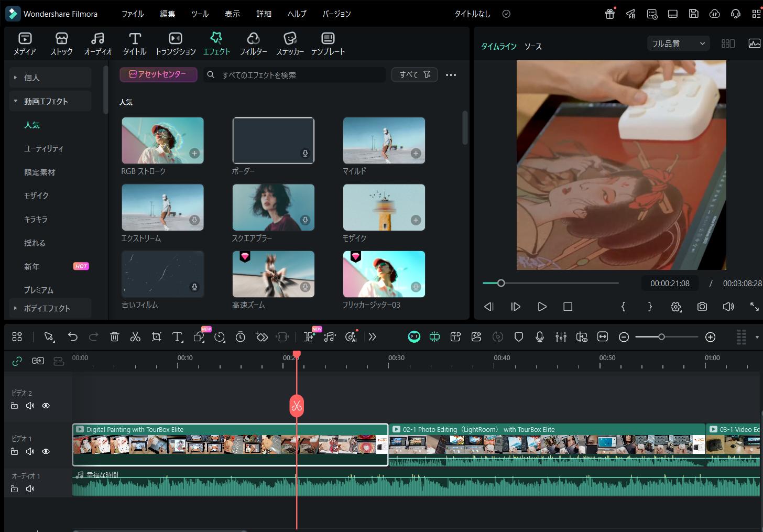Click the scissors split icon in timeline toolbar
This screenshot has height=532, width=763.
[135, 337]
